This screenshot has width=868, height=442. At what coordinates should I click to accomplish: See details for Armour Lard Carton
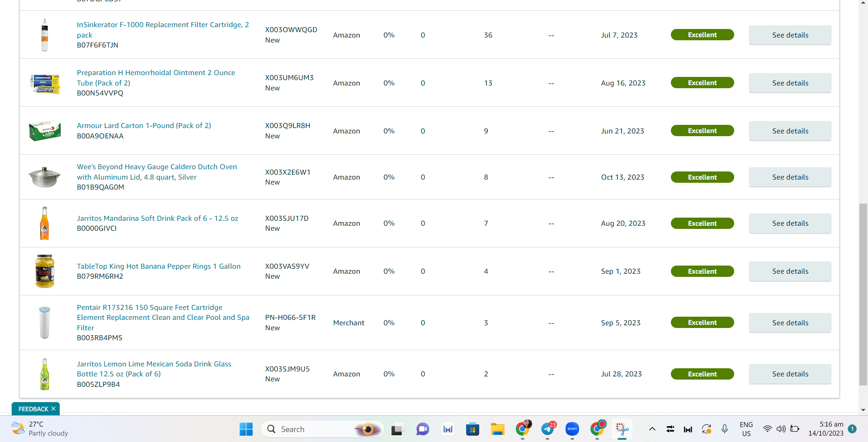[790, 131]
